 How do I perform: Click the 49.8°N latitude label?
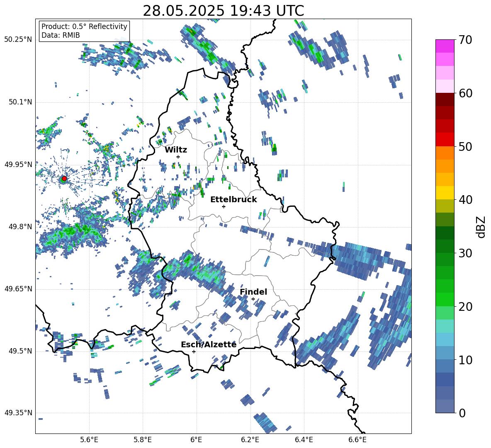coord(20,227)
